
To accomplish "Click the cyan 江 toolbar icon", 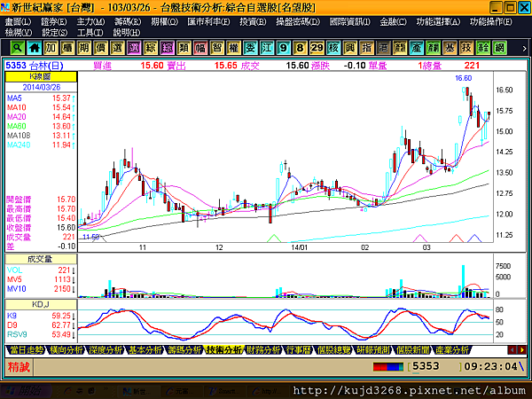I will coord(267,48).
